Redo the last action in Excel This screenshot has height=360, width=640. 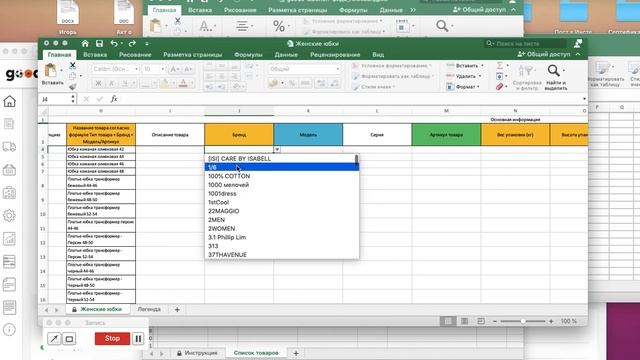tap(132, 44)
